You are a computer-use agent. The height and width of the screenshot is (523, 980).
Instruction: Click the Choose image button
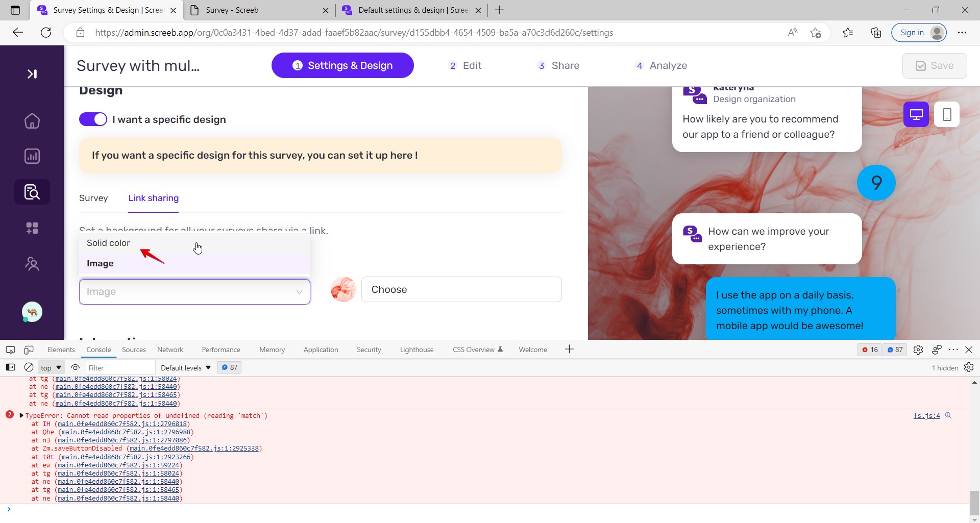pyautogui.click(x=461, y=289)
